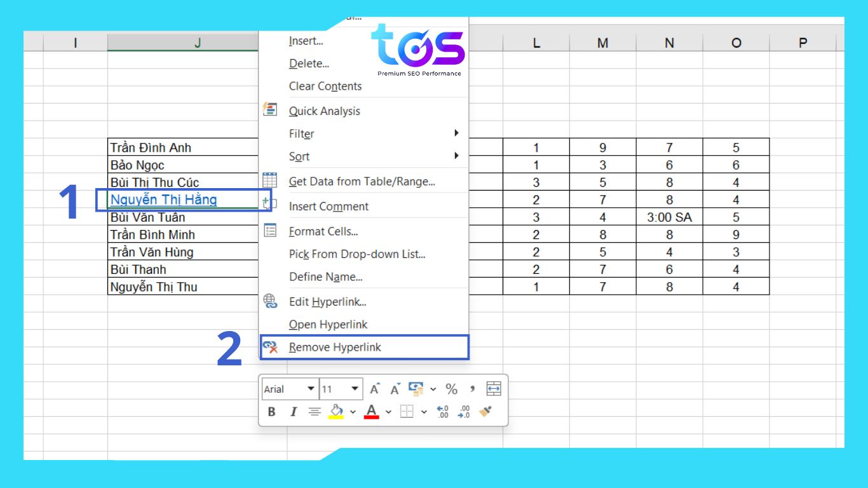The image size is (868, 488).
Task: Select Open Hyperlink from context menu
Action: (x=328, y=324)
